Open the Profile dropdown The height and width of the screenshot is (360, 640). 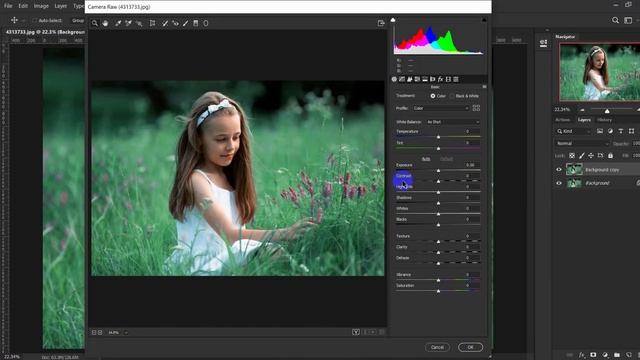pyautogui.click(x=440, y=108)
